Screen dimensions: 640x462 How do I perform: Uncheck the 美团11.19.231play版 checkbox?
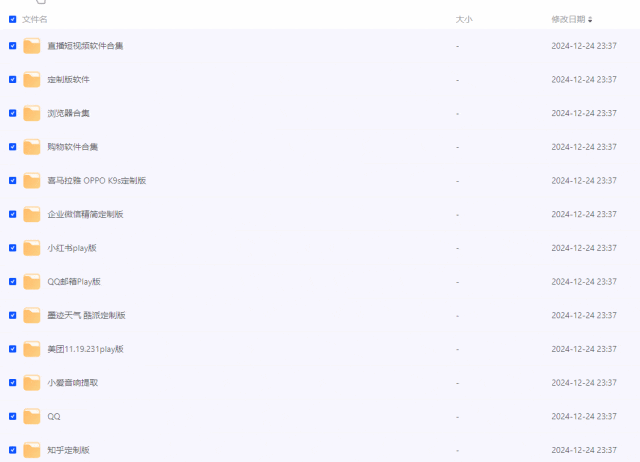pos(13,349)
